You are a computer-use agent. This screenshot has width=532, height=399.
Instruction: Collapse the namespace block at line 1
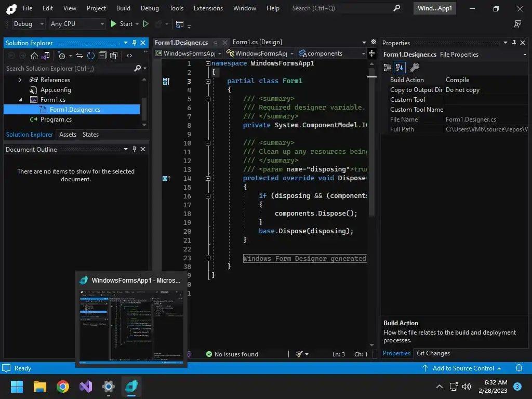tap(208, 63)
